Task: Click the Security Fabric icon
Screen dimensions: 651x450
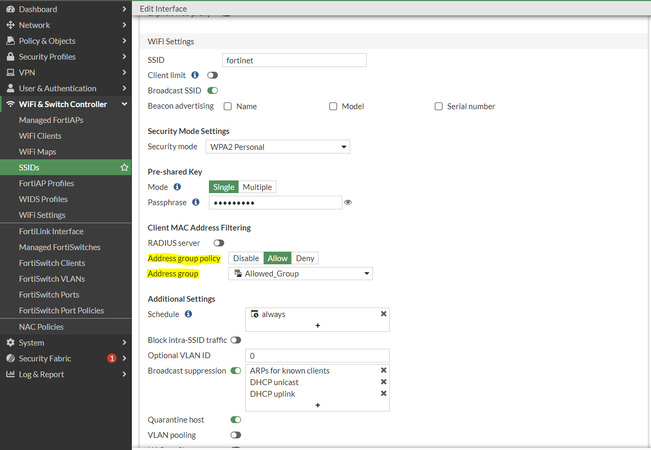Action: 10,358
